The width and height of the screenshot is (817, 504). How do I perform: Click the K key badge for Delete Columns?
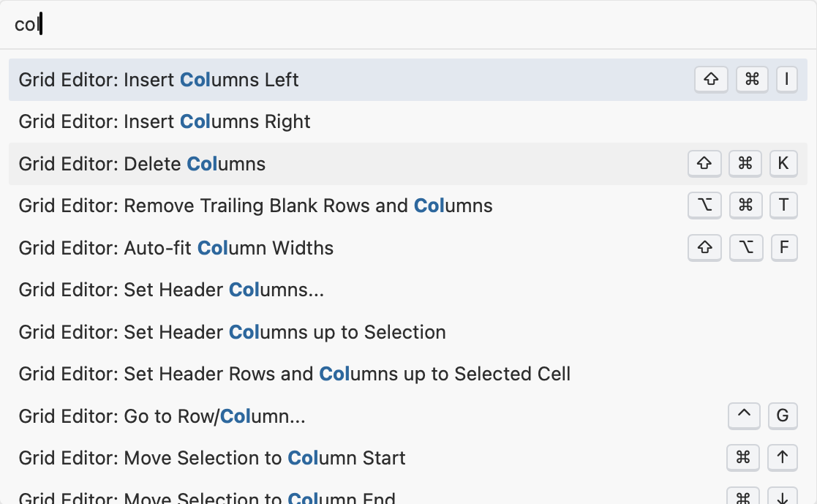783,163
